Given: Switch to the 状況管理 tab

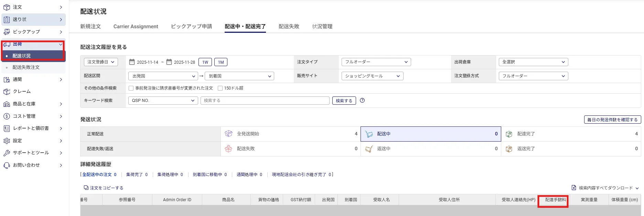Looking at the screenshot, I should pyautogui.click(x=322, y=27).
